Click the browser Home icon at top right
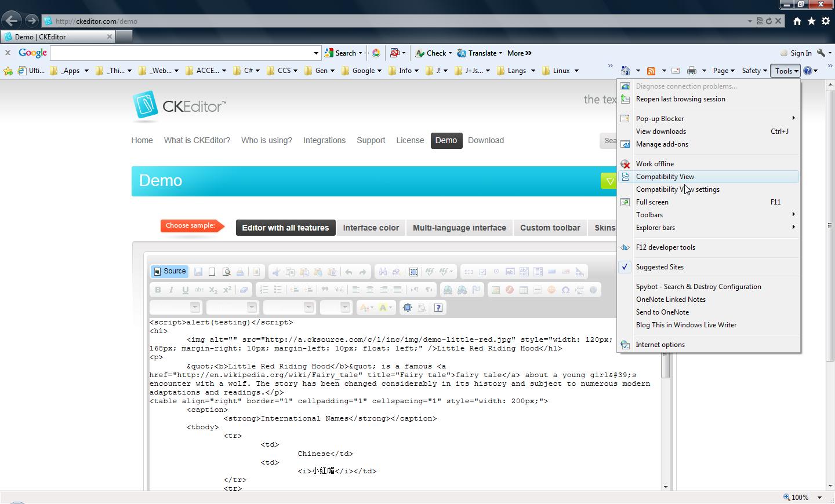Screen dimensions: 835x504 pyautogui.click(x=797, y=21)
